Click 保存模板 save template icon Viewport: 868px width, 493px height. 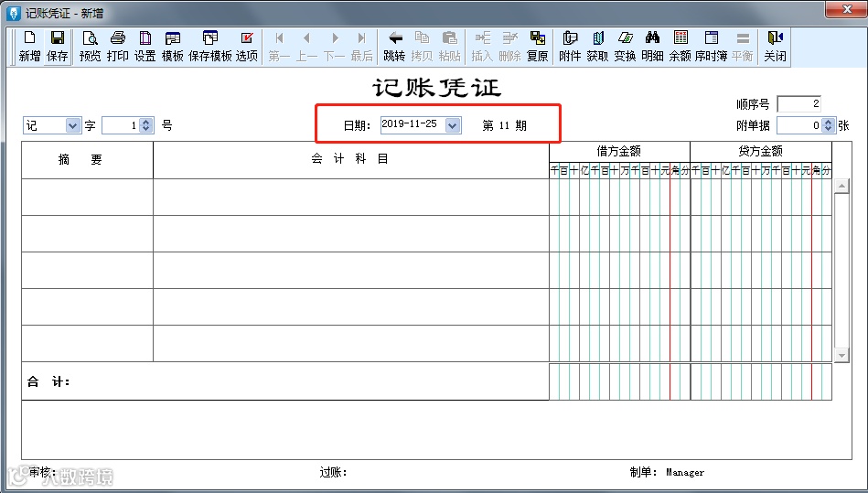point(209,47)
